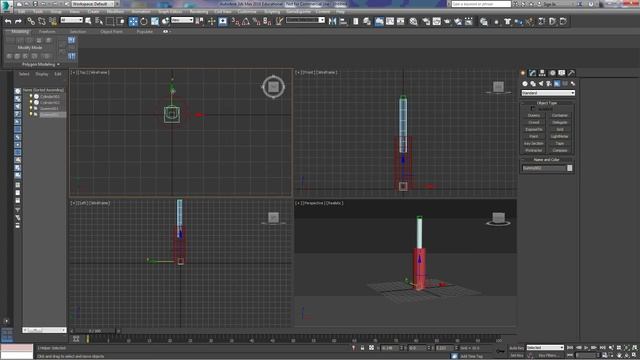
Task: Toggle Set Key animation mode
Action: (516, 355)
